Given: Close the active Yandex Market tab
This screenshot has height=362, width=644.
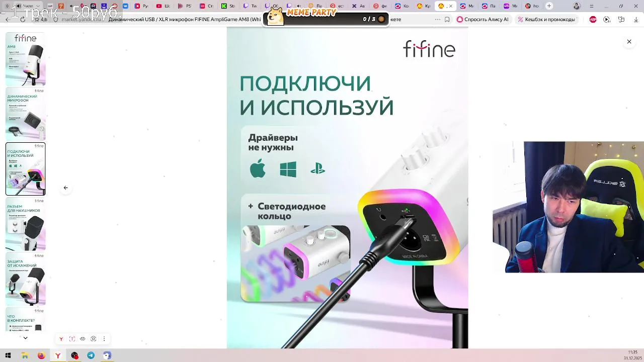Looking at the screenshot, I should click(x=450, y=6).
